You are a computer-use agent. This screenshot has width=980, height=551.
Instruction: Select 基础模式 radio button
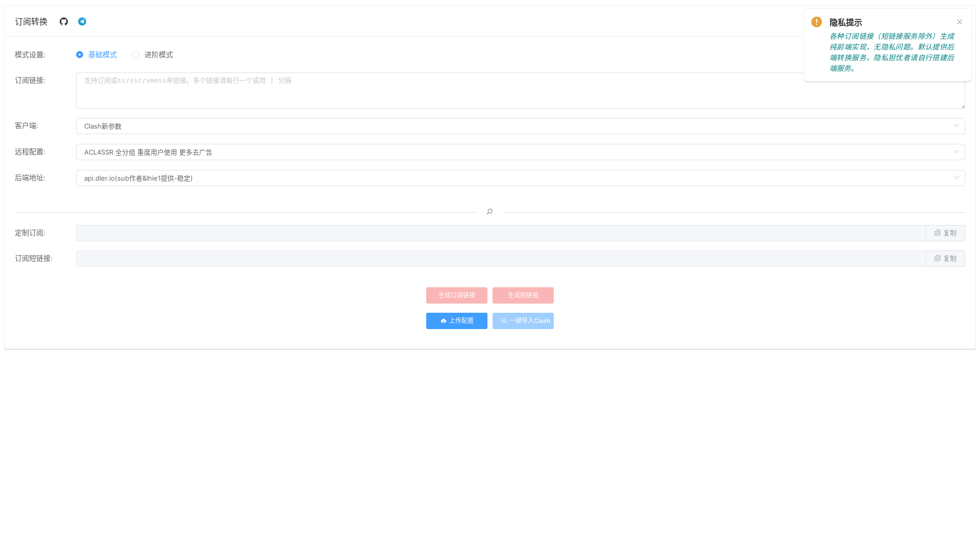96,55
